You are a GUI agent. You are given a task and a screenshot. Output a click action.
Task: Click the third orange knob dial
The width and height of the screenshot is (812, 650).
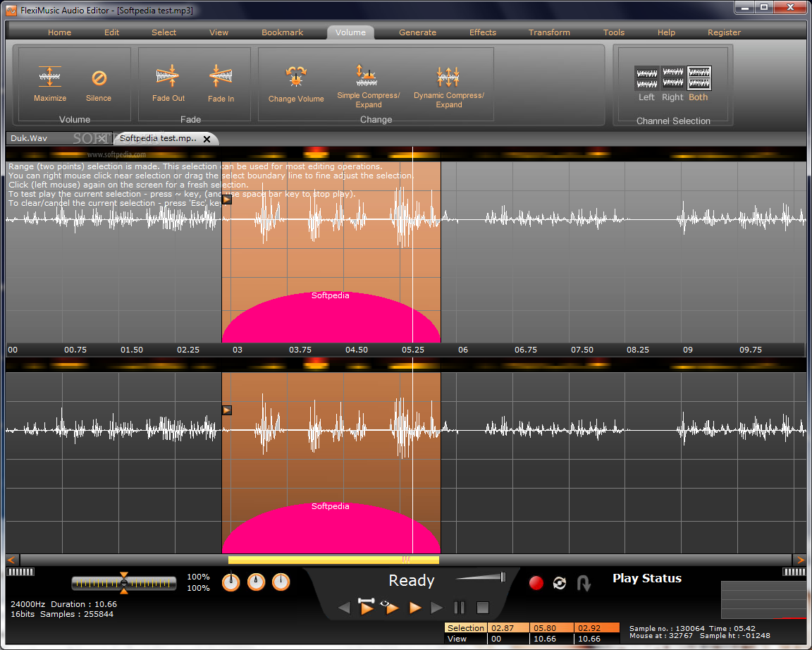tap(281, 582)
